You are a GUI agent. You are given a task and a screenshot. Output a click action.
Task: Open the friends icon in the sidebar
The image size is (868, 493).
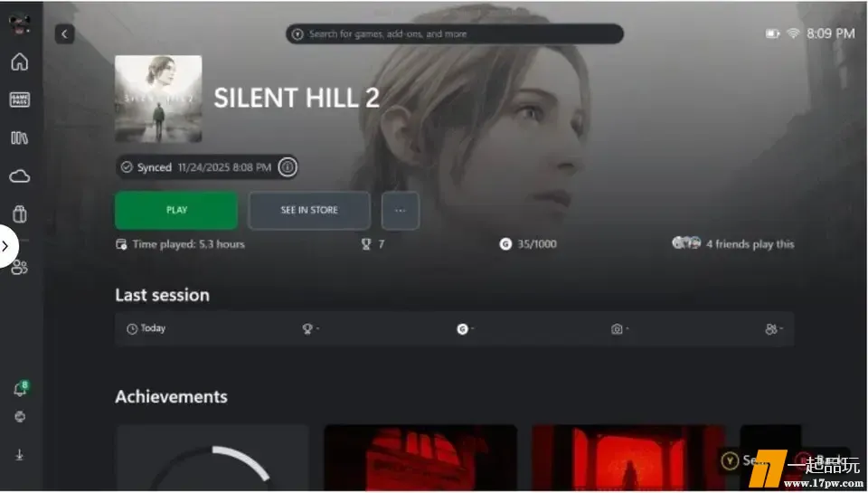(20, 267)
